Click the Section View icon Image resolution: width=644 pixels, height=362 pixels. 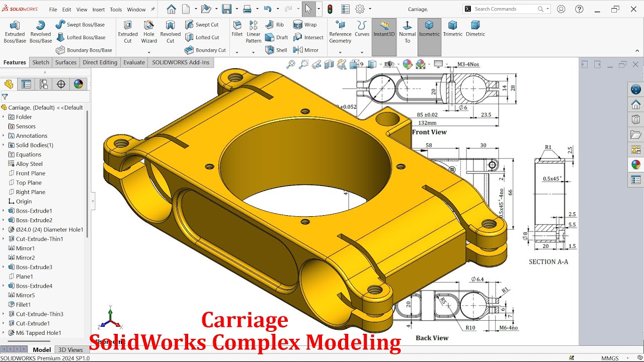tap(329, 64)
